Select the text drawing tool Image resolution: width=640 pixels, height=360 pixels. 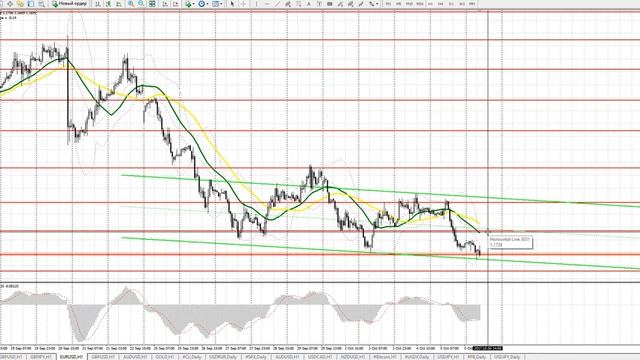[309, 4]
